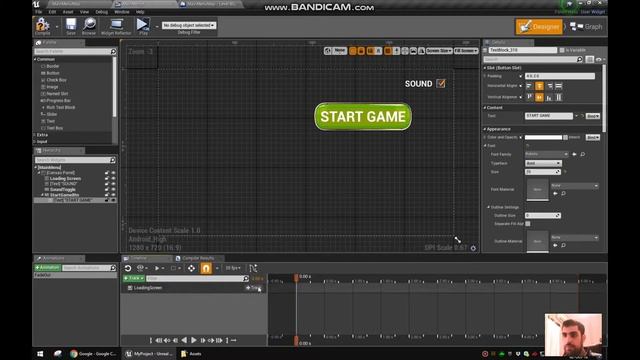
Task: Click the timeline loop reset icon
Action: click(x=128, y=268)
